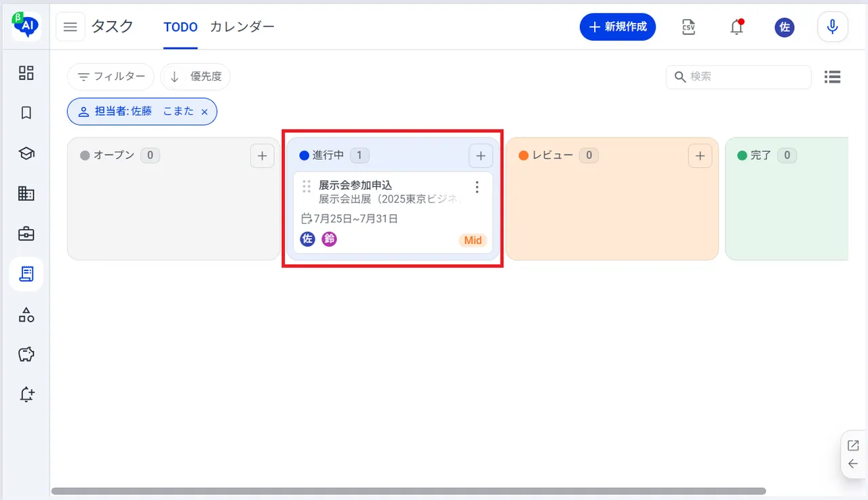This screenshot has width=868, height=500.
Task: Open external link icon at bottom right
Action: click(x=853, y=446)
